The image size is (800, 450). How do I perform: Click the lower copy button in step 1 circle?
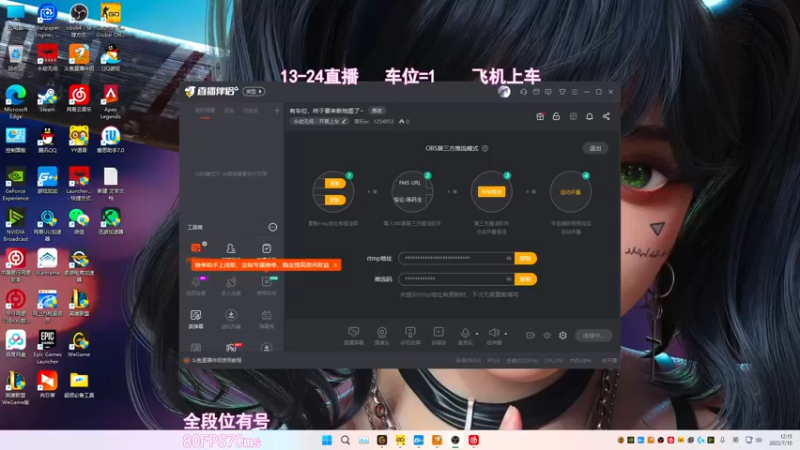tap(335, 200)
